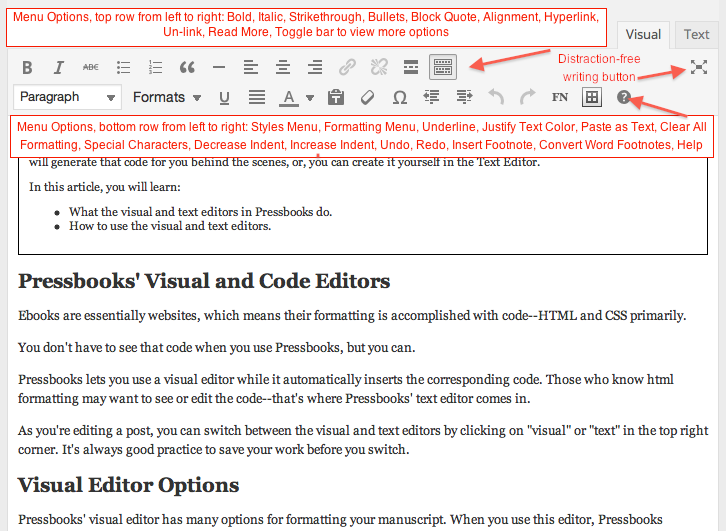Apply Block Quote formatting
Viewport: 726px width, 531px height.
click(187, 68)
